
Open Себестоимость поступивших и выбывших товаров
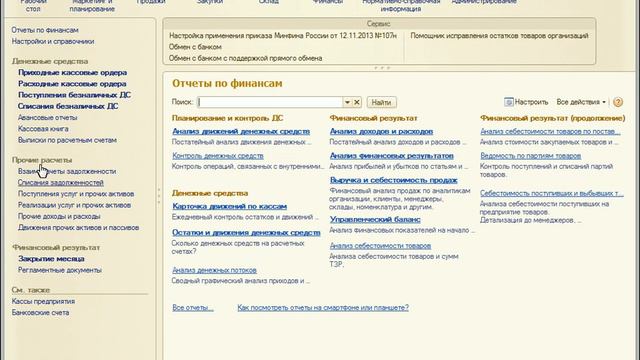click(551, 193)
